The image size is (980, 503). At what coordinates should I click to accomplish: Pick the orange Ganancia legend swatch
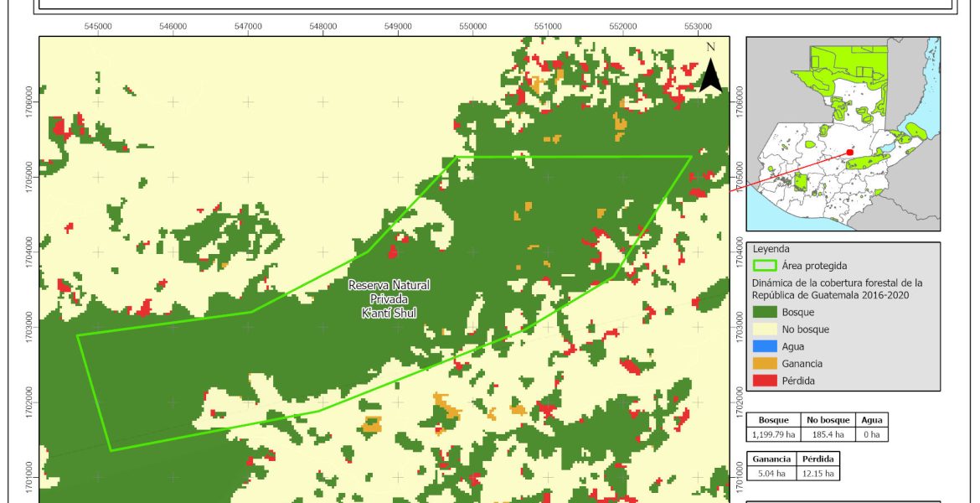click(x=766, y=364)
